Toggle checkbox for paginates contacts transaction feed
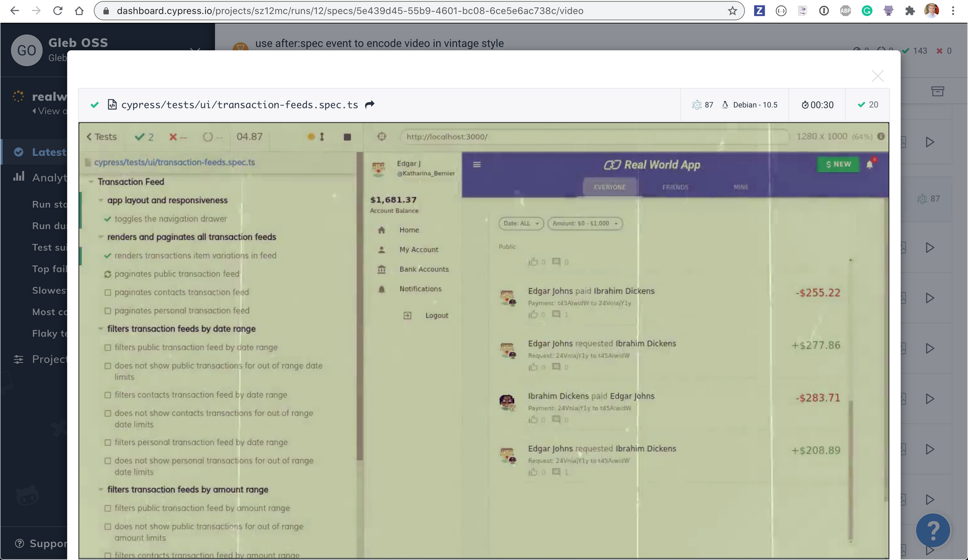968x560 pixels. click(108, 292)
